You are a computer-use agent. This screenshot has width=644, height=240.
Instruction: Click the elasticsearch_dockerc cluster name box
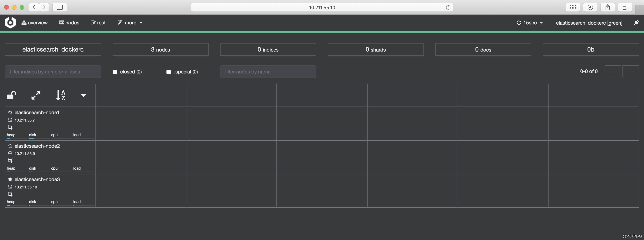point(53,50)
